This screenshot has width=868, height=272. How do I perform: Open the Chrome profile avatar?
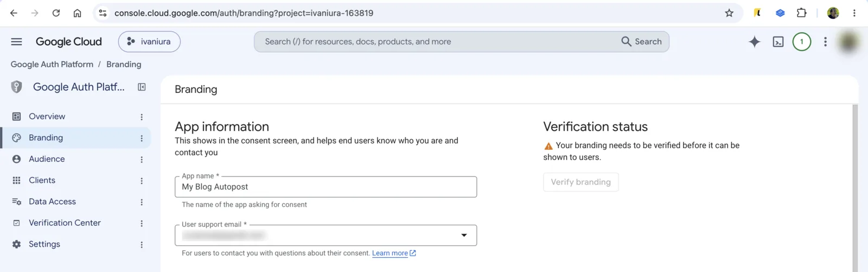[x=833, y=13]
